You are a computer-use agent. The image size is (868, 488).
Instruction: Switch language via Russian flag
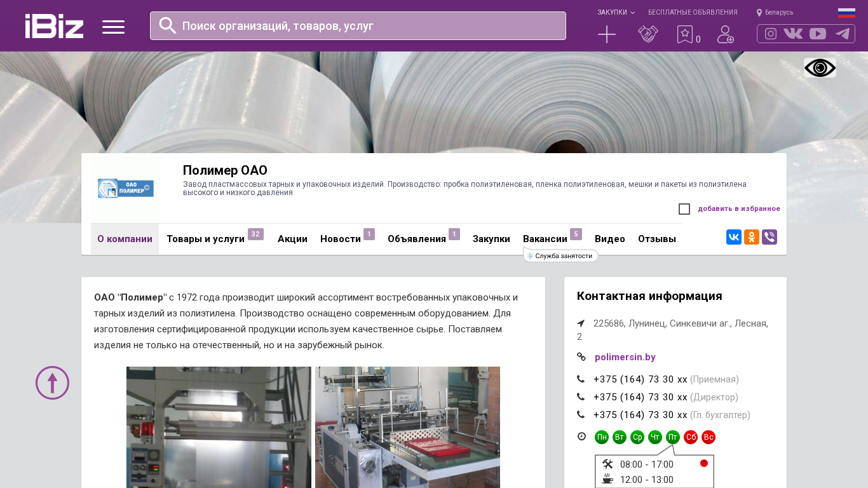pos(846,13)
